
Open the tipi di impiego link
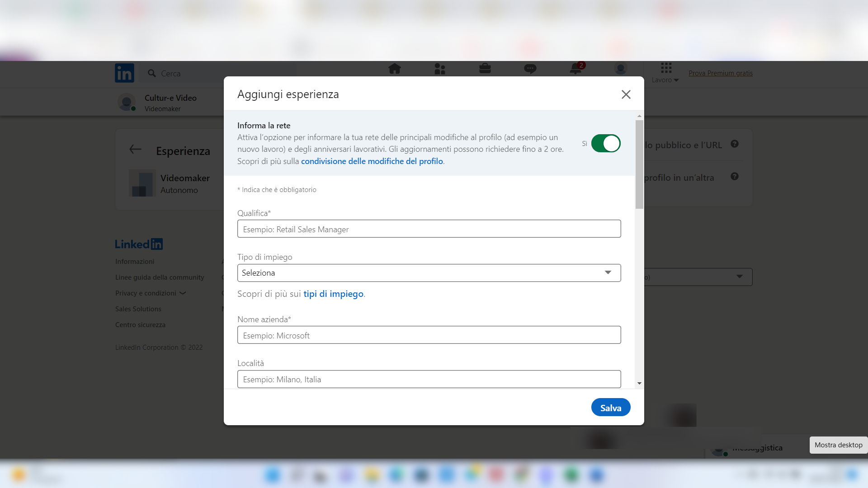click(x=333, y=294)
